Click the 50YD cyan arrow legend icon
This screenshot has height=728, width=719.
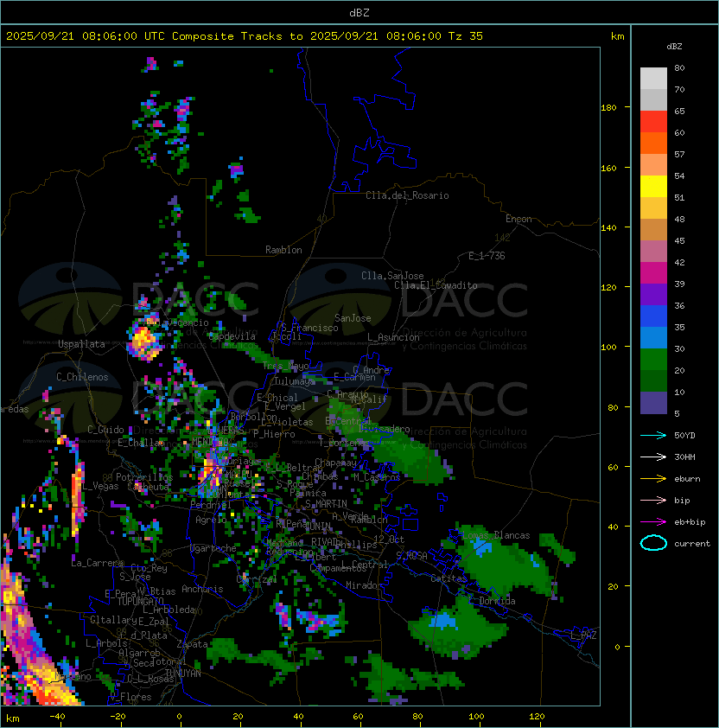pos(653,436)
